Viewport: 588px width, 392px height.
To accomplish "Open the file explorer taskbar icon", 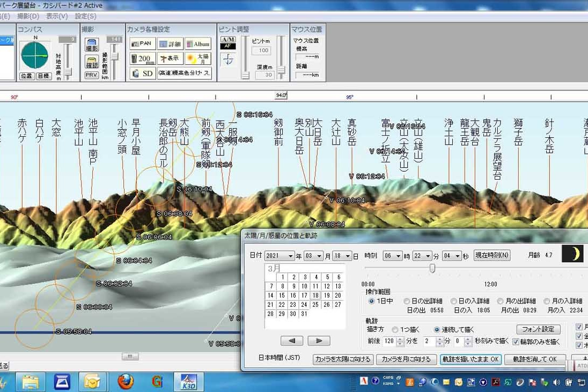I will tap(31, 382).
